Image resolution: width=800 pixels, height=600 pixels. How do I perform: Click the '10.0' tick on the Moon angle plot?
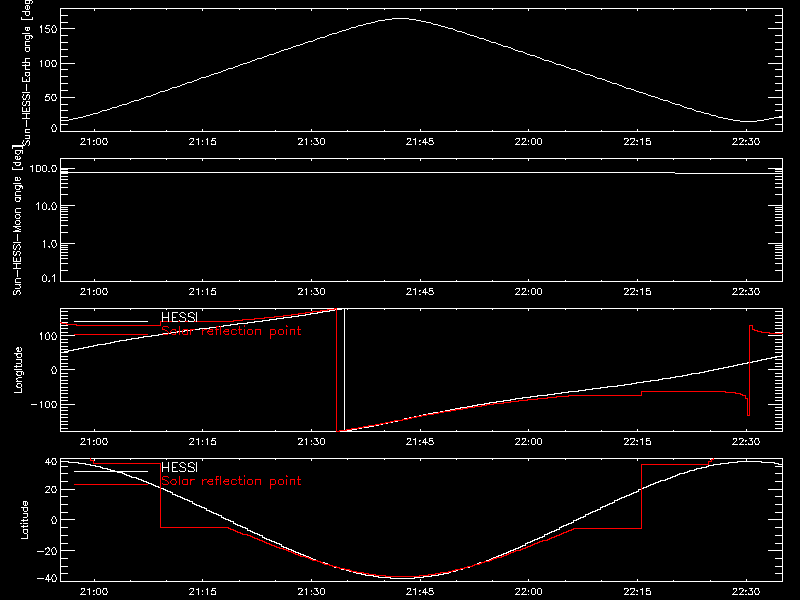pos(46,206)
